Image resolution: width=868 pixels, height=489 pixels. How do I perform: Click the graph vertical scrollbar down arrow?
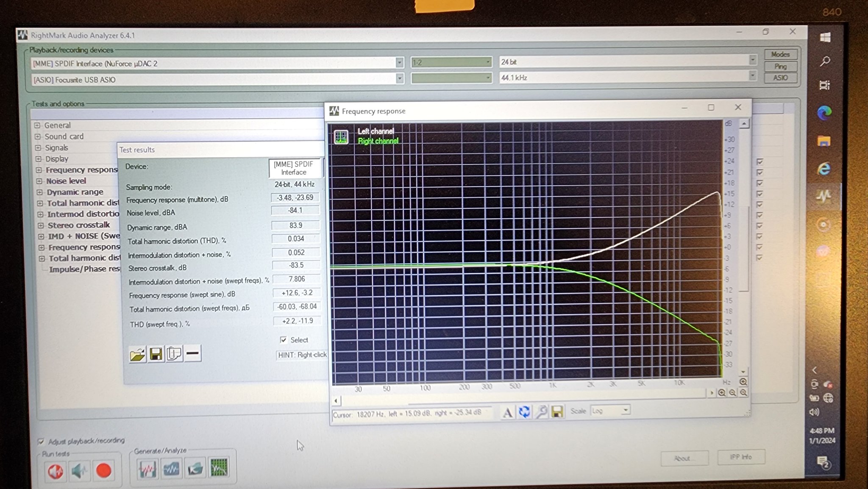[x=743, y=372]
